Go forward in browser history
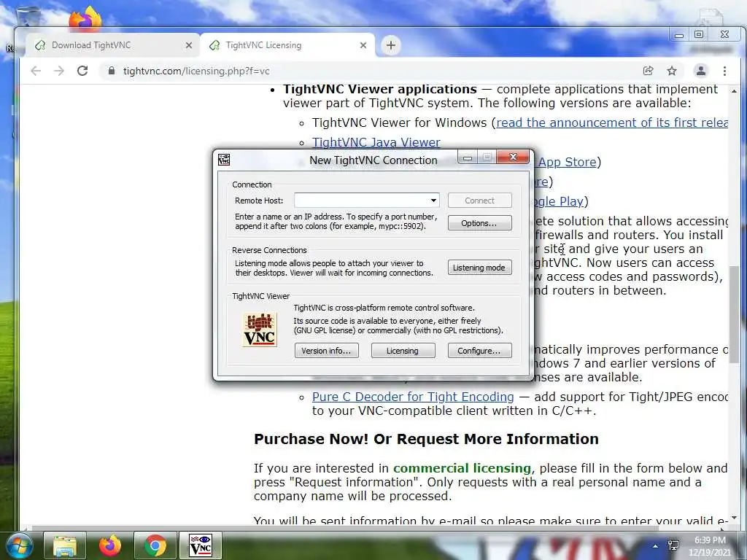The width and height of the screenshot is (747, 560). (59, 71)
